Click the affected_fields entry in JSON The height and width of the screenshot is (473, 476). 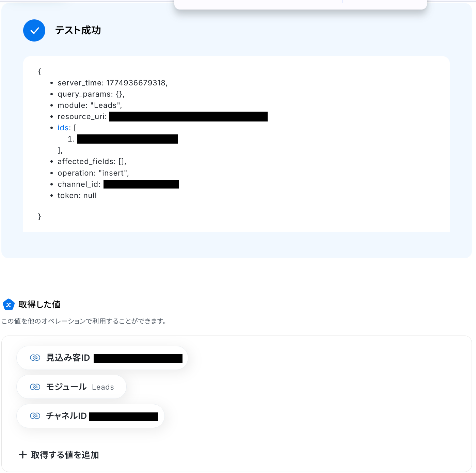(92, 162)
